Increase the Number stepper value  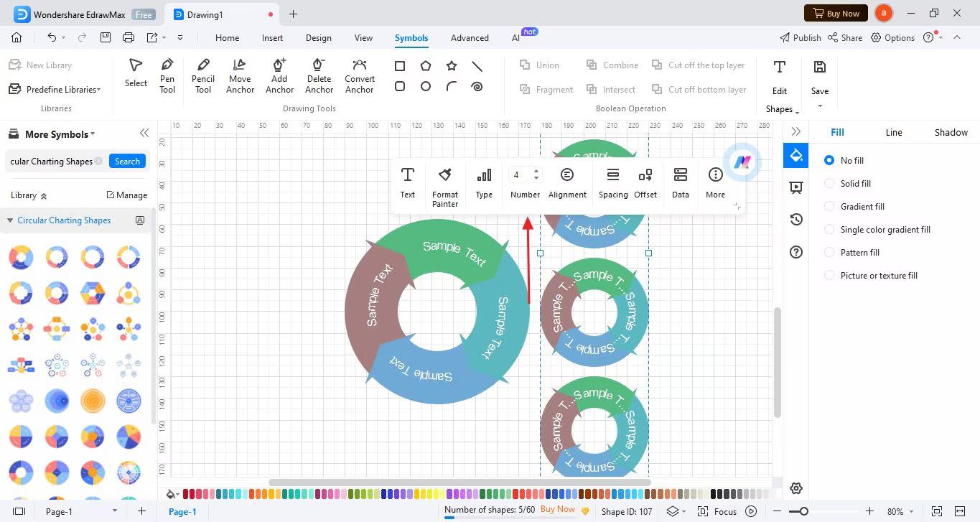(536, 171)
